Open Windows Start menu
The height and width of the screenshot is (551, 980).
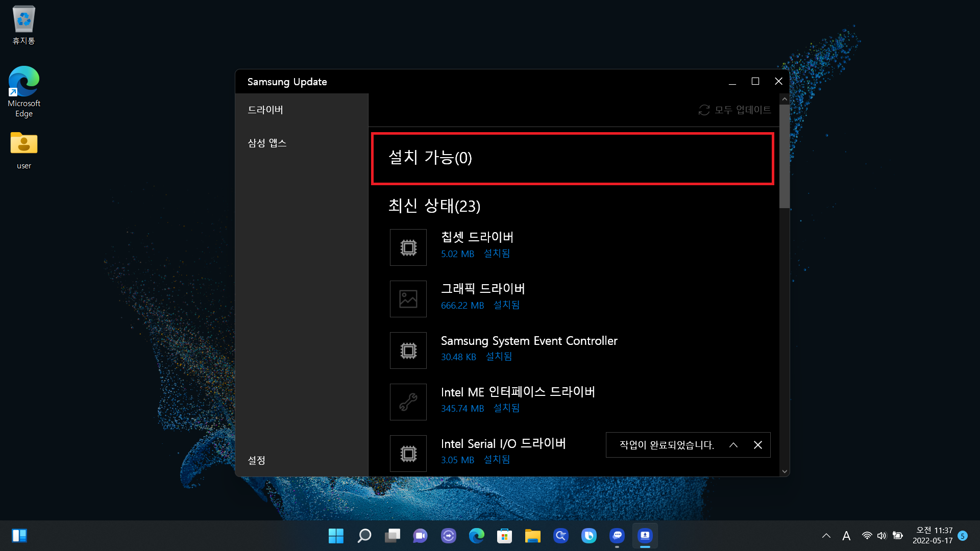(336, 536)
